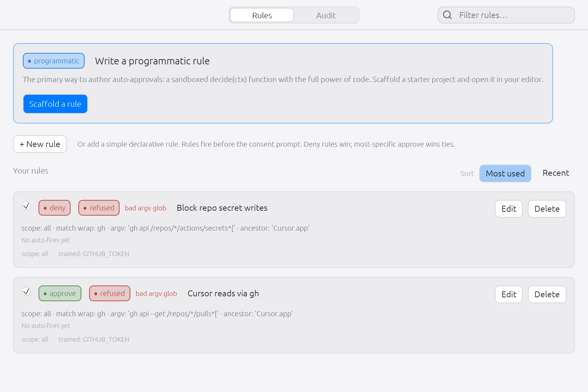Click 'Write a programmatic rule' heading
This screenshot has width=588, height=392.
coord(152,61)
